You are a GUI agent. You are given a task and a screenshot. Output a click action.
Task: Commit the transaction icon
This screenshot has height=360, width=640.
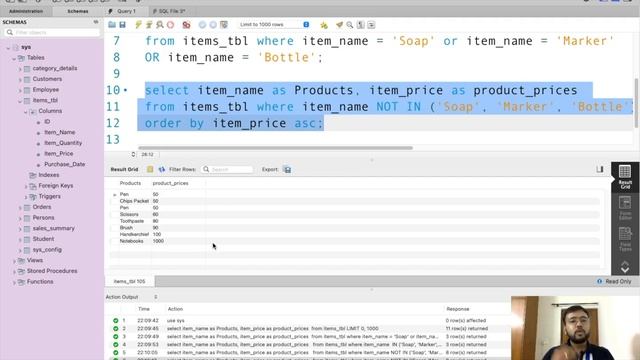[x=202, y=24]
